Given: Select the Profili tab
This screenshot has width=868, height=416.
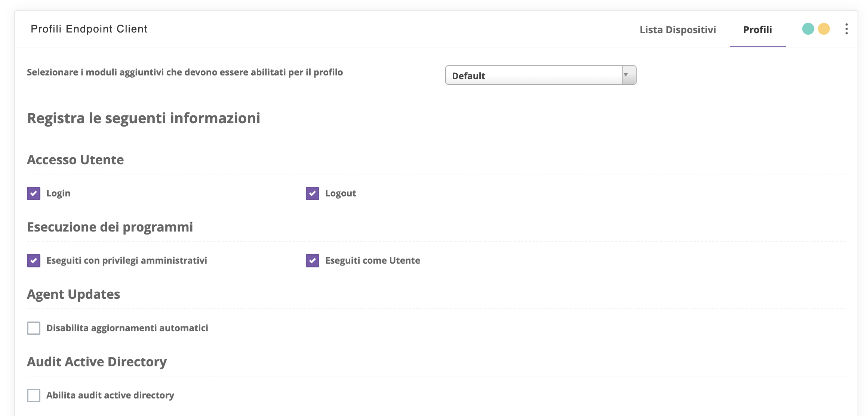Looking at the screenshot, I should 757,30.
